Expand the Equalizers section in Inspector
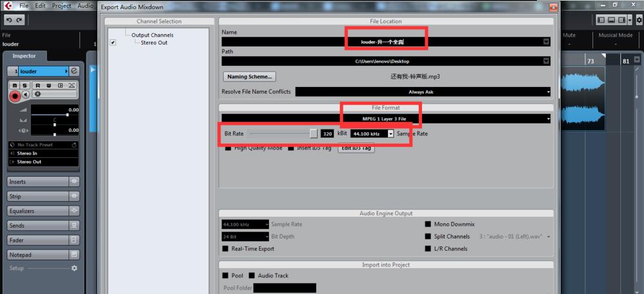 point(38,211)
